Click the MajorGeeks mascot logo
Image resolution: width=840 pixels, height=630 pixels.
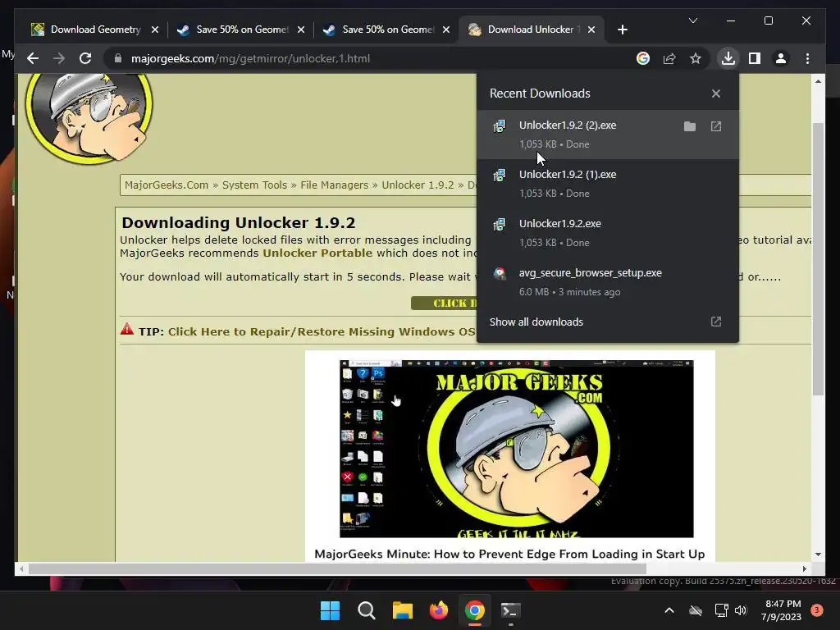tap(89, 118)
